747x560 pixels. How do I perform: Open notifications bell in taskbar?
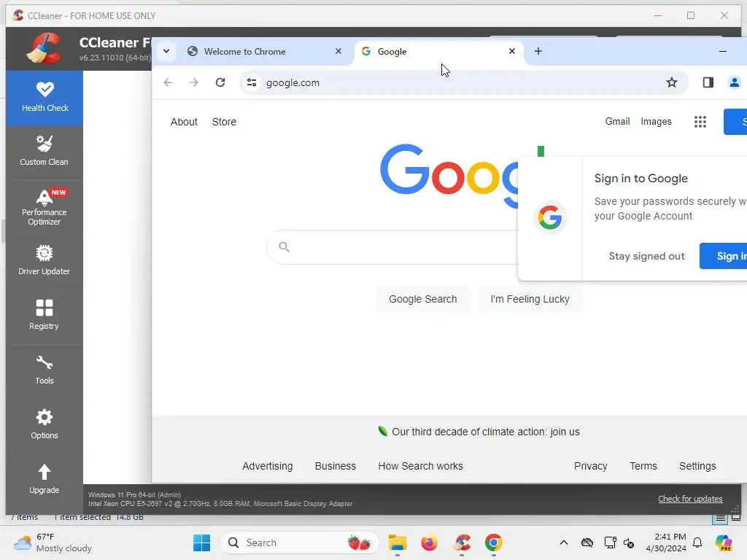coord(697,542)
